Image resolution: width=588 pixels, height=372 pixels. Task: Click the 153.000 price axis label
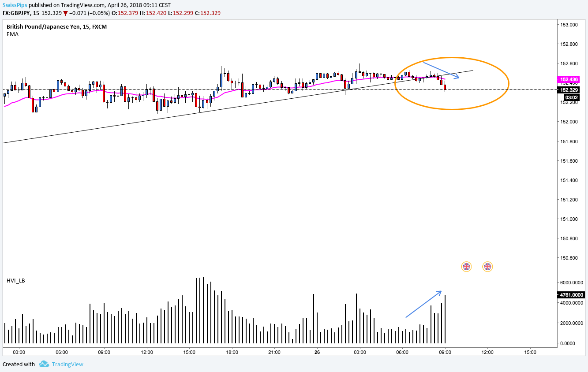[569, 25]
